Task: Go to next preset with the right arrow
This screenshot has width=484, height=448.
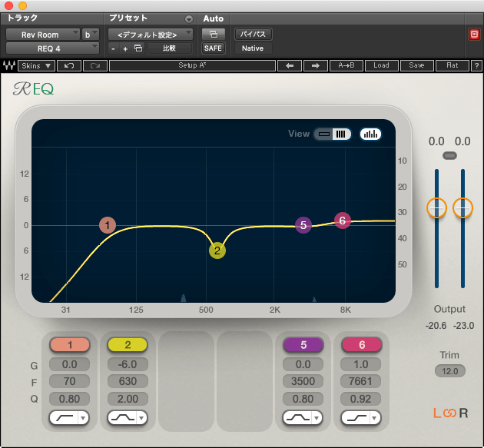Action: pos(316,66)
